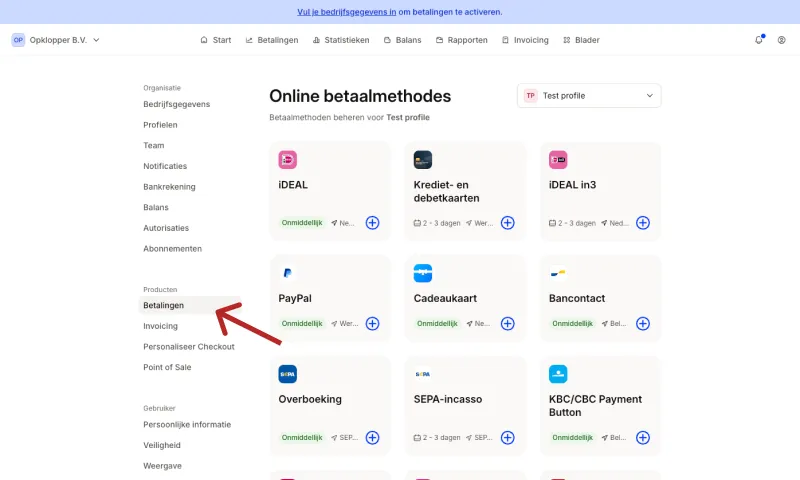Add the iDEAL in3 method
The image size is (800, 480).
coord(643,223)
